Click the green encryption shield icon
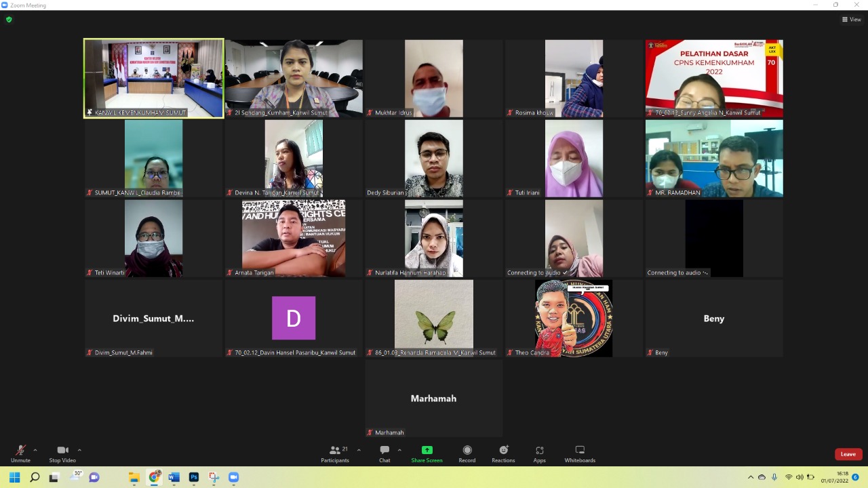The height and width of the screenshot is (488, 868). click(9, 20)
